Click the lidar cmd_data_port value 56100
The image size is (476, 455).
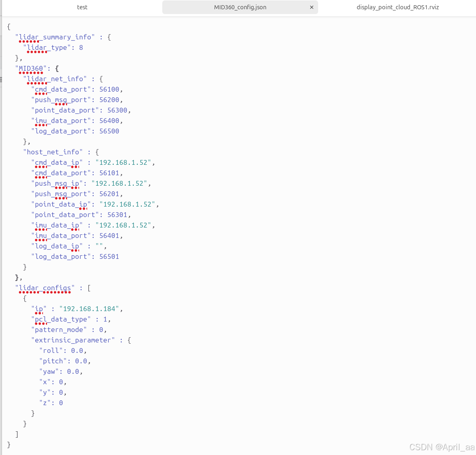click(x=109, y=90)
